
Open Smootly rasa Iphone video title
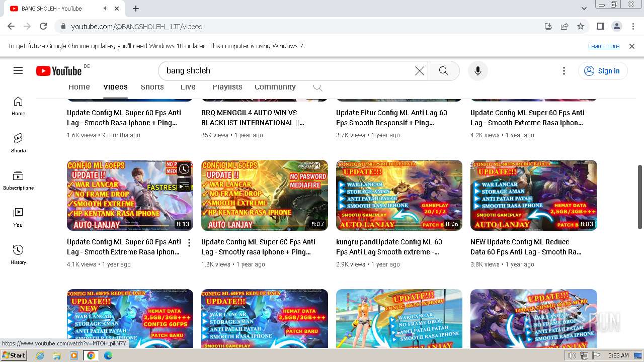pyautogui.click(x=258, y=247)
